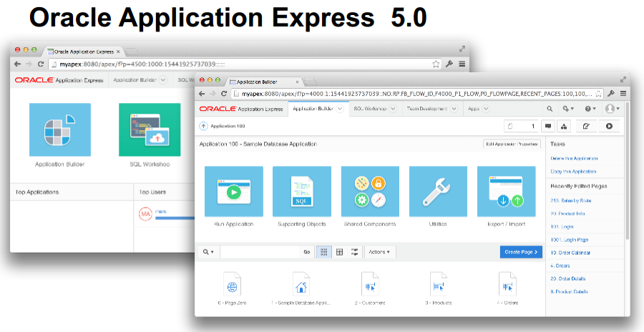Viewport: 644px width, 332px height.
Task: Click the wrench extension icon in the back window
Action: tap(449, 64)
